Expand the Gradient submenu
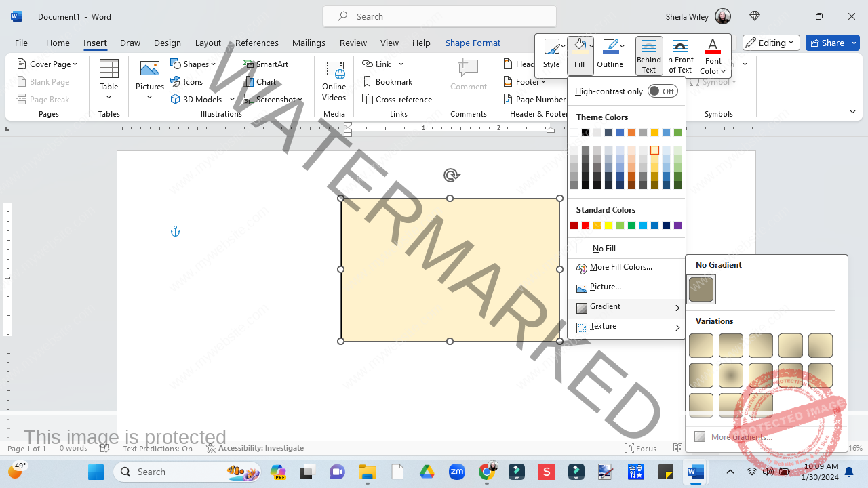The width and height of the screenshot is (868, 488). (x=627, y=307)
